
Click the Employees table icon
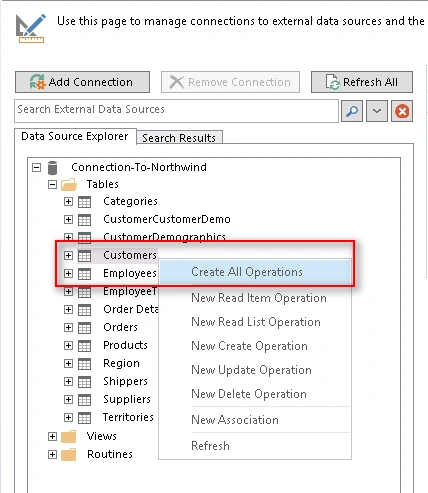click(x=84, y=274)
